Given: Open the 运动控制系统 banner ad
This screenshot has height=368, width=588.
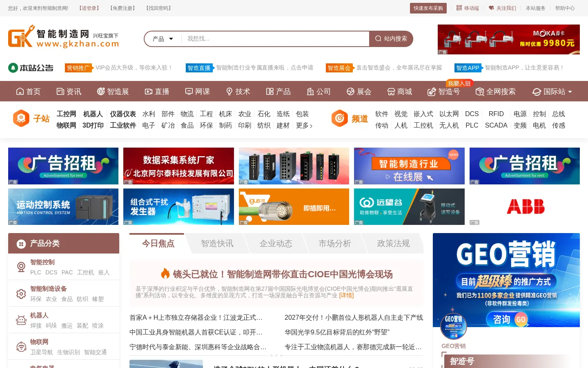Looking at the screenshot, I should coord(63,206).
